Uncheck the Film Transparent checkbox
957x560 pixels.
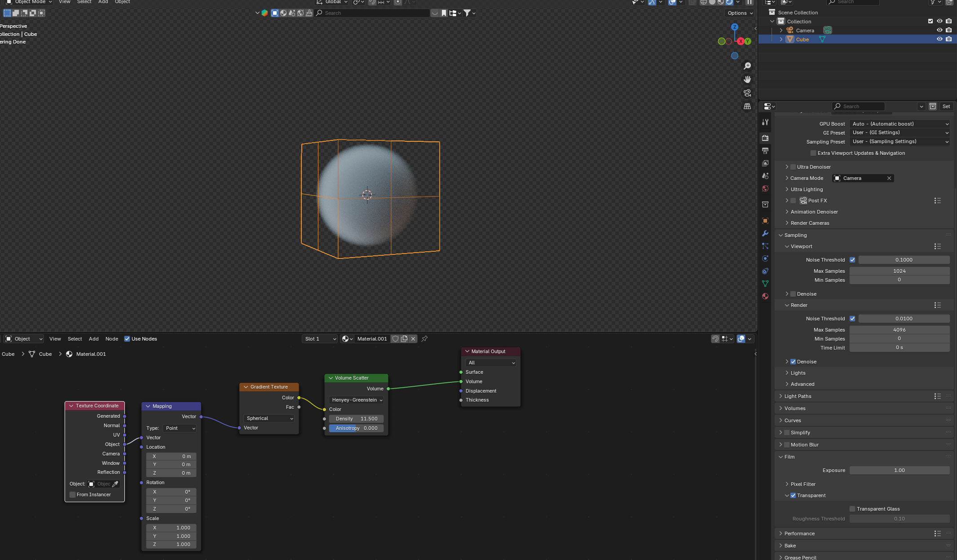click(793, 495)
